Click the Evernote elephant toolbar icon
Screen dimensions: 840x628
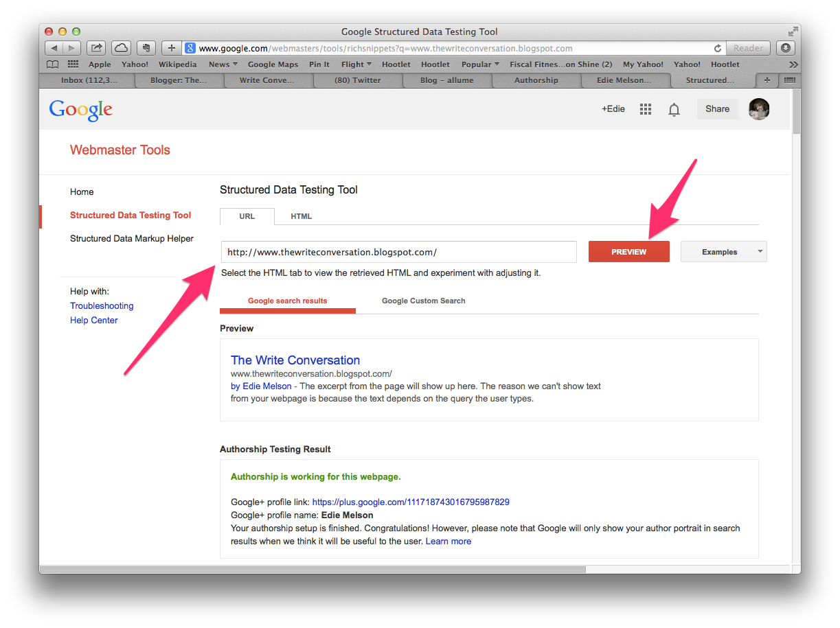[146, 48]
